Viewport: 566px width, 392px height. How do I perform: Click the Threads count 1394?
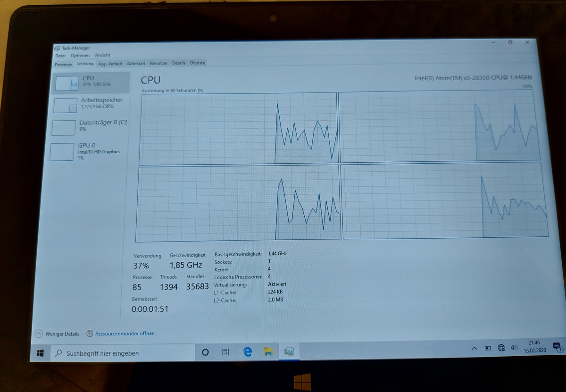coord(168,287)
